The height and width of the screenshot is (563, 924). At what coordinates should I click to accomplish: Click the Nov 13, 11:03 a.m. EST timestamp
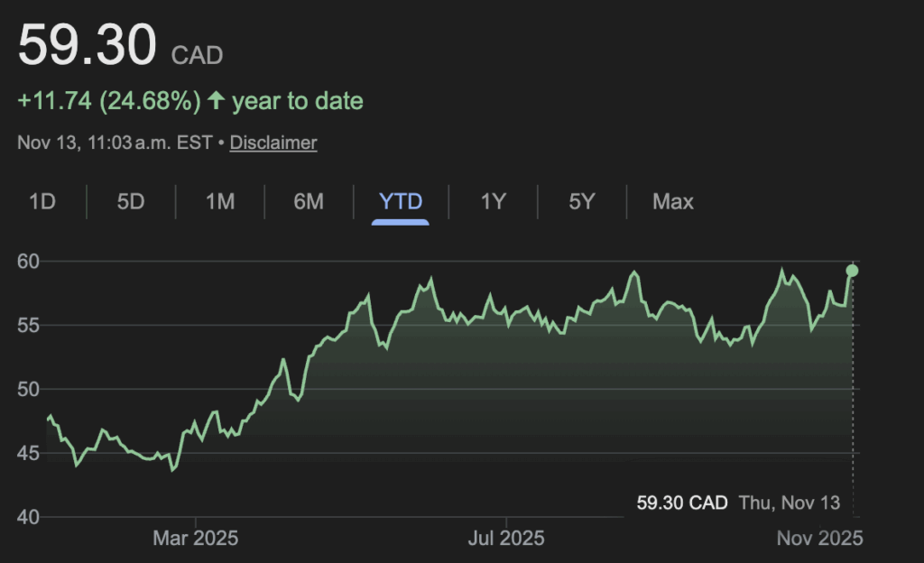point(115,143)
